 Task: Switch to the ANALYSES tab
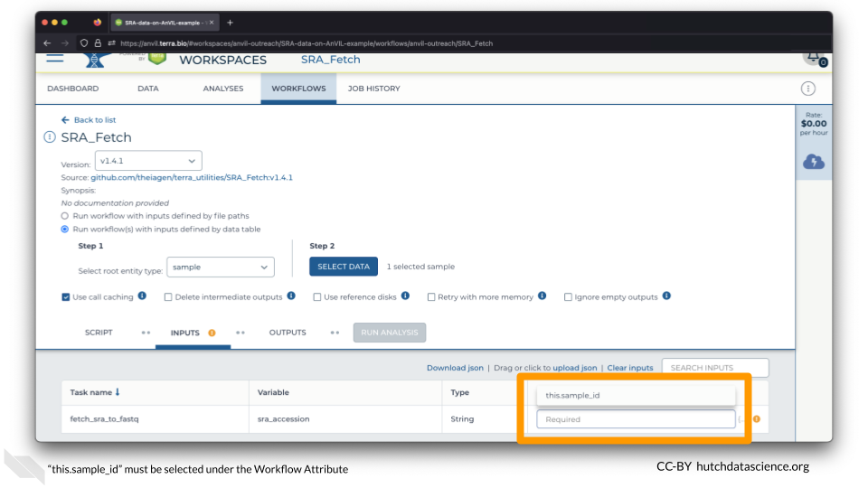pyautogui.click(x=223, y=89)
